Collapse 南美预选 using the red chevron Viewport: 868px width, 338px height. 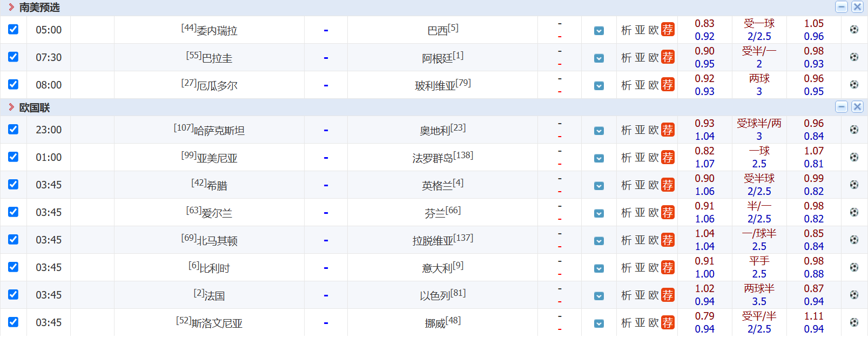pyautogui.click(x=11, y=7)
